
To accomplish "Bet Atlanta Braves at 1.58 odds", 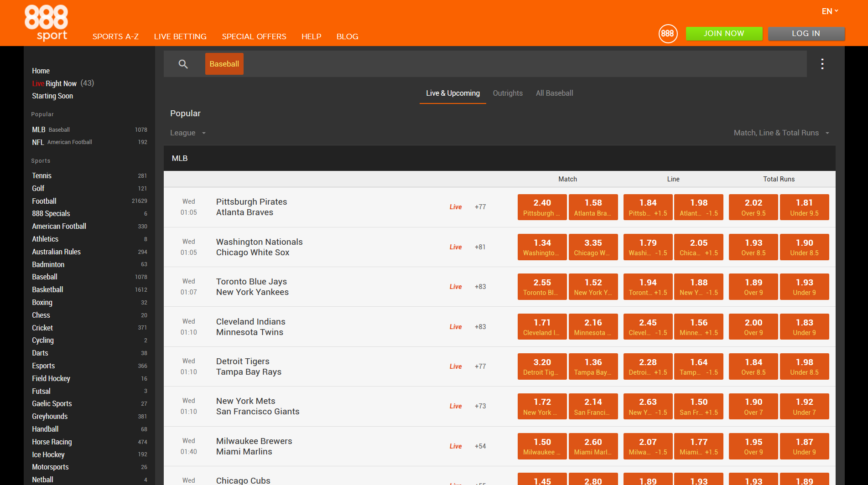I will click(x=593, y=207).
